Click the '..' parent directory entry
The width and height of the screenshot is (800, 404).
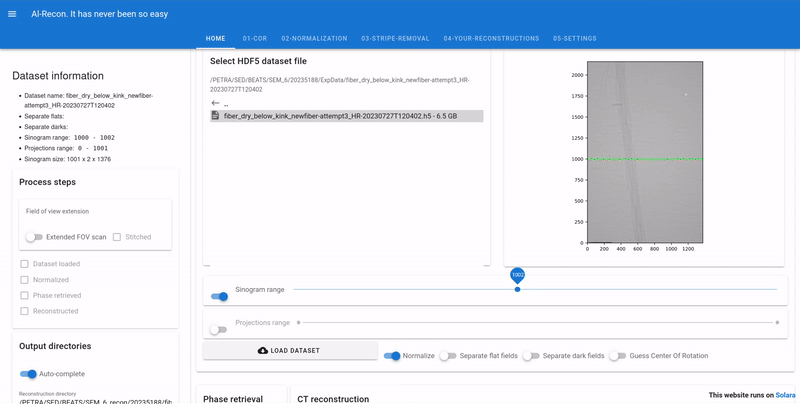click(x=226, y=104)
